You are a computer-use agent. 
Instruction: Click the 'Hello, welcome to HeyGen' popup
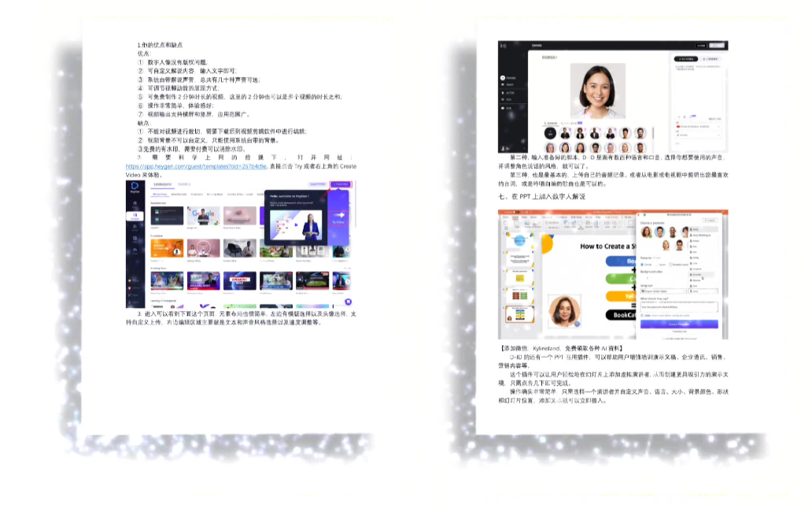(x=306, y=217)
